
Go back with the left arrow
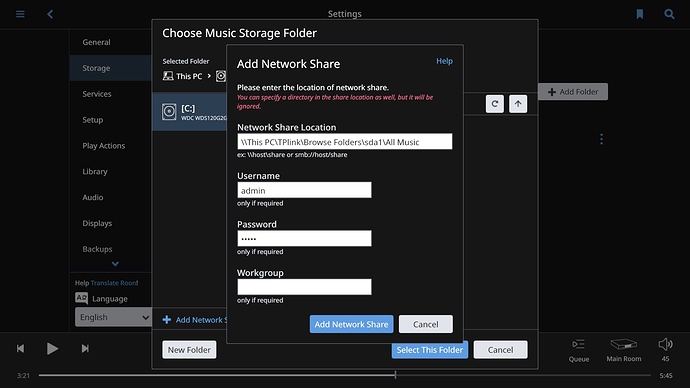pos(50,14)
